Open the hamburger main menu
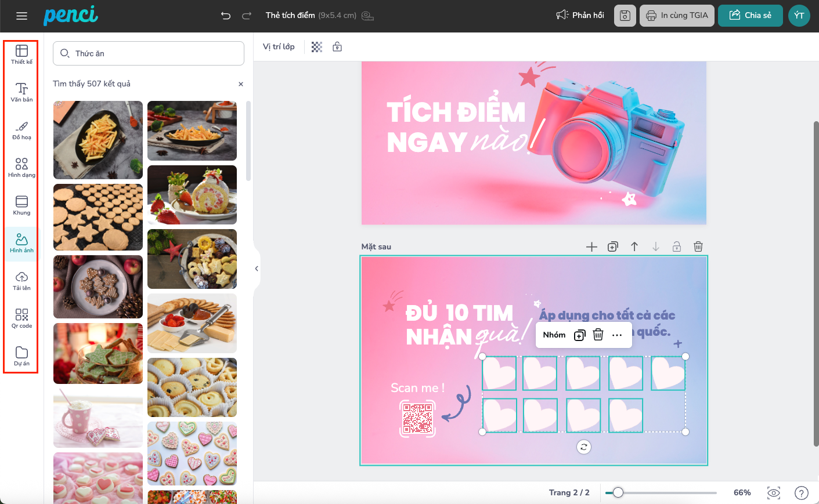819x504 pixels. (x=22, y=16)
